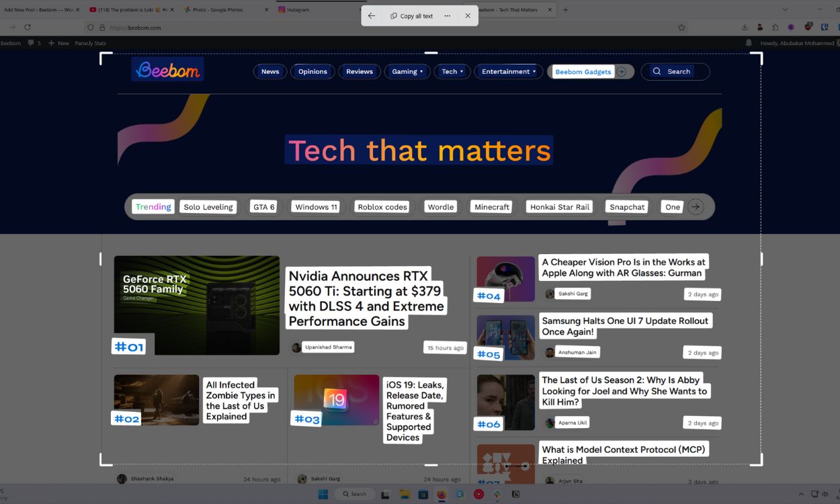This screenshot has height=504, width=840.
Task: Open the Nvidia RTX 5060 Ti article
Action: pos(366,298)
